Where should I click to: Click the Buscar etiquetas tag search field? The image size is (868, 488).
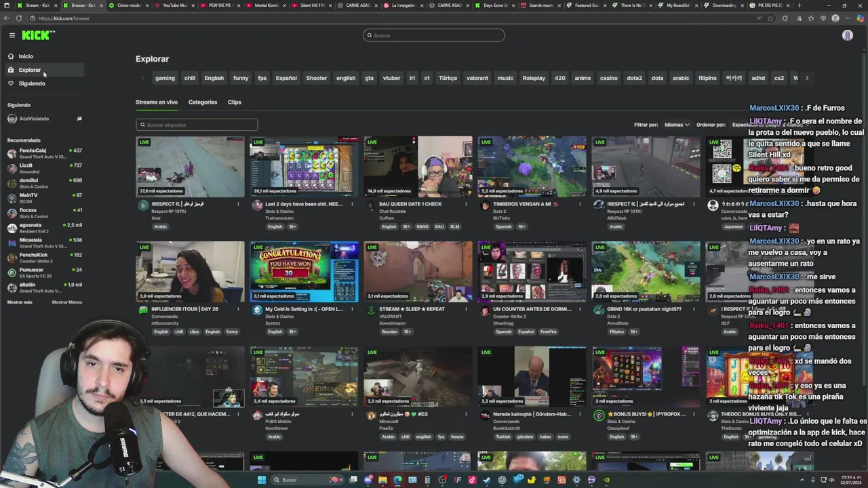(197, 125)
